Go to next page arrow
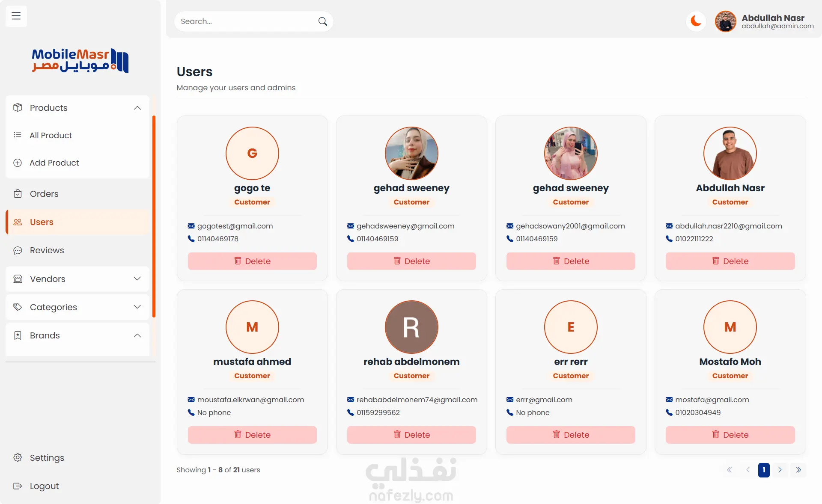 tap(780, 470)
